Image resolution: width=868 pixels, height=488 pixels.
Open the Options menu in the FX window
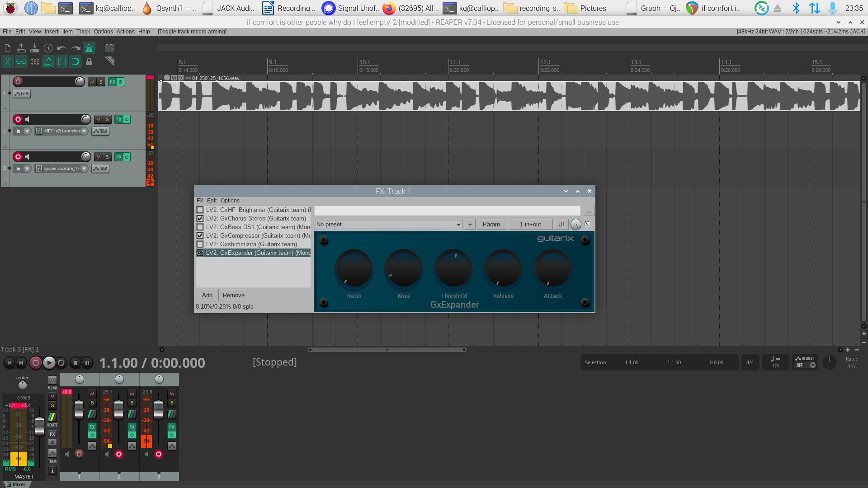230,201
